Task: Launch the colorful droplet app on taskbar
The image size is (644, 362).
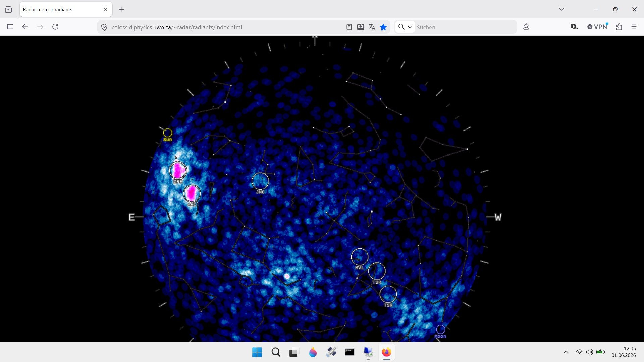Action: [x=313, y=352]
